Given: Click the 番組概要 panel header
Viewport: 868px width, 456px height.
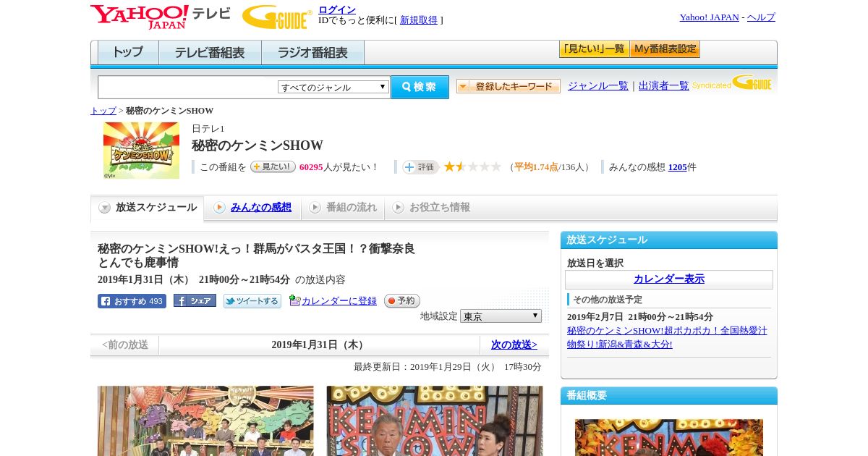Looking at the screenshot, I should 669,396.
